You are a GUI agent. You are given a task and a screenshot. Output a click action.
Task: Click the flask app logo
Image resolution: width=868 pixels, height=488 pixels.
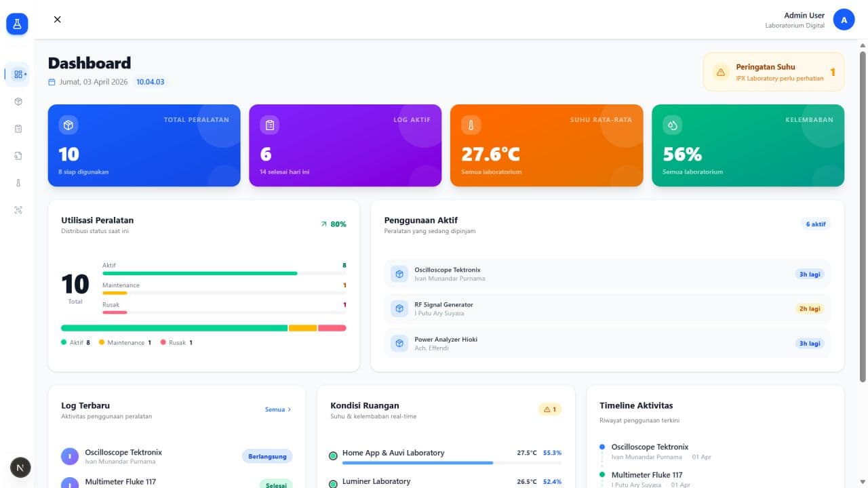17,24
